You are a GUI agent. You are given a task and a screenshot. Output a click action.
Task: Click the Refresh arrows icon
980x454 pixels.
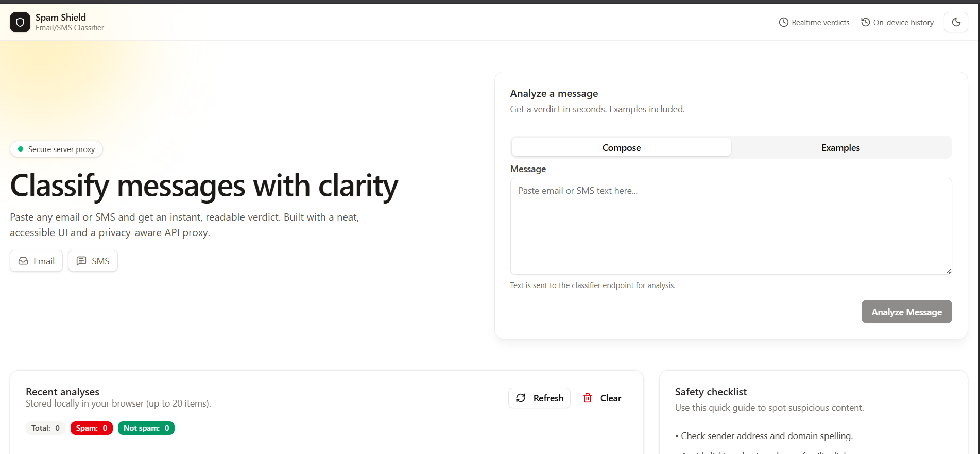click(521, 398)
